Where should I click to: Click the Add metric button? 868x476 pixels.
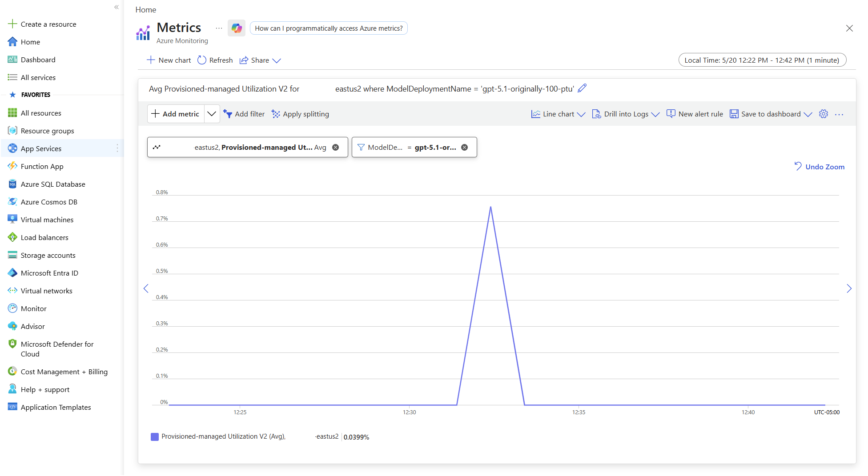[176, 114]
